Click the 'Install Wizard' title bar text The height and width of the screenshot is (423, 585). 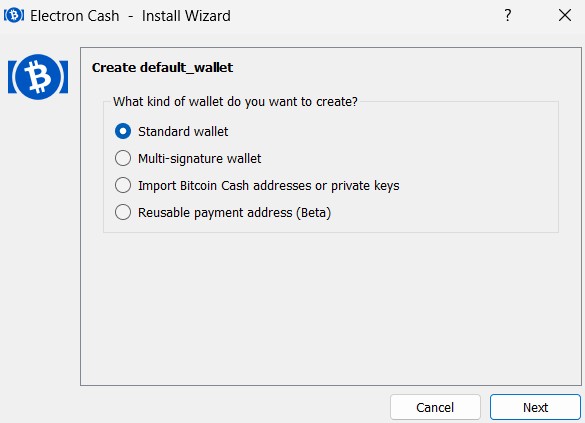[186, 16]
